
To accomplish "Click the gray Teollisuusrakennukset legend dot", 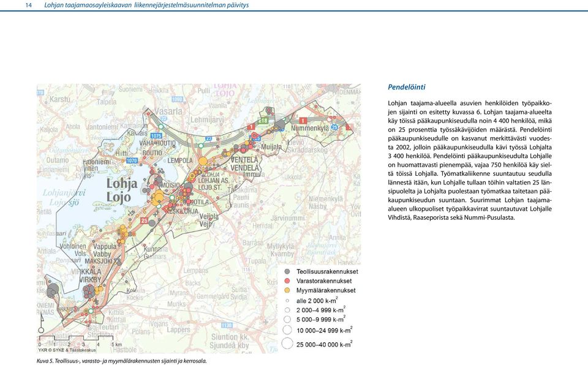I will point(287,271).
